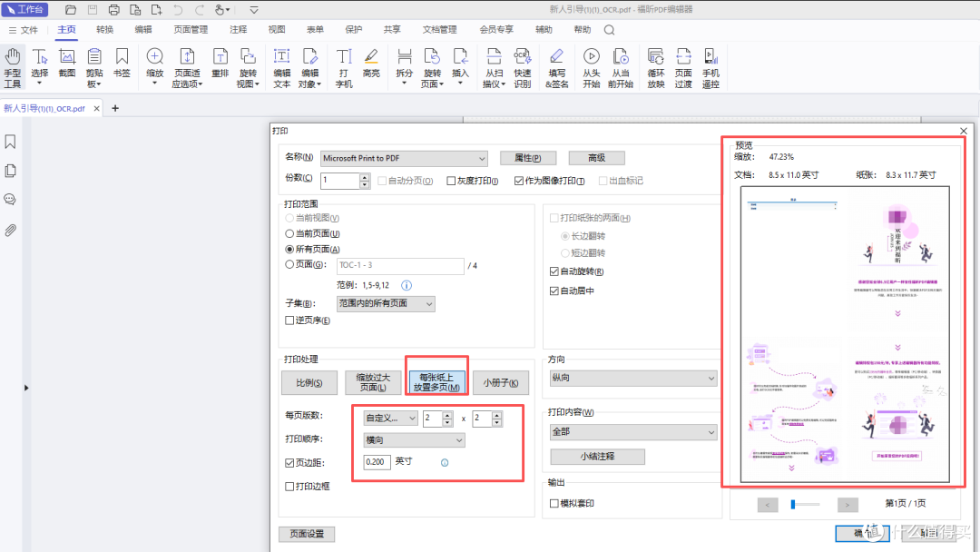This screenshot has width=980, height=552.
Task: Select the Hand tool (手型工具)
Action: click(x=13, y=67)
